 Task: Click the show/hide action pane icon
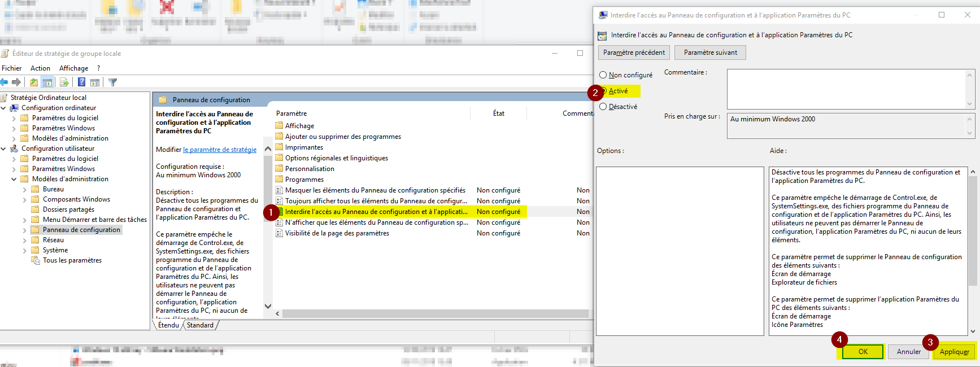click(95, 82)
